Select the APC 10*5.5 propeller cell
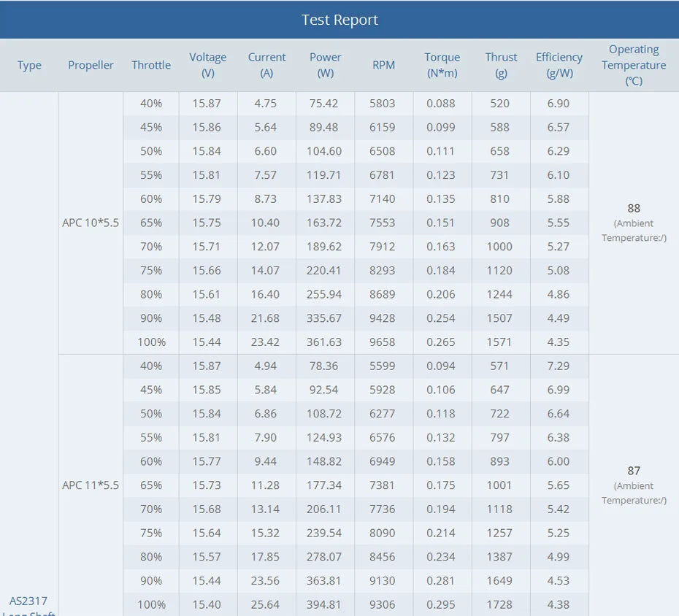 pyautogui.click(x=91, y=223)
